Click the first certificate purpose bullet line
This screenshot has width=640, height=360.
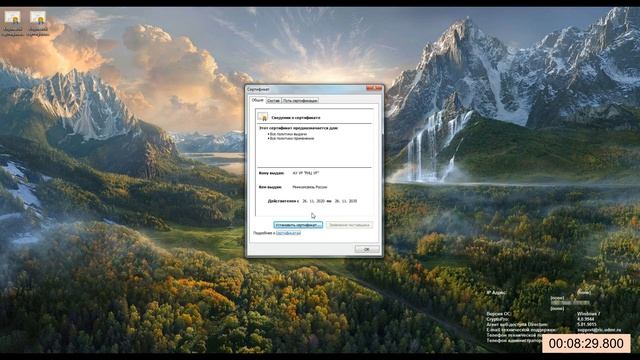288,134
